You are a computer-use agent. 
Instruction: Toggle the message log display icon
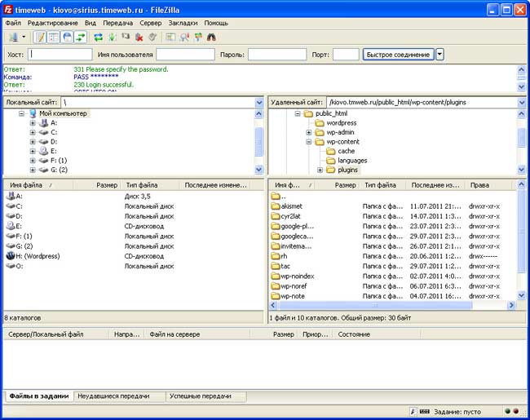click(x=40, y=37)
